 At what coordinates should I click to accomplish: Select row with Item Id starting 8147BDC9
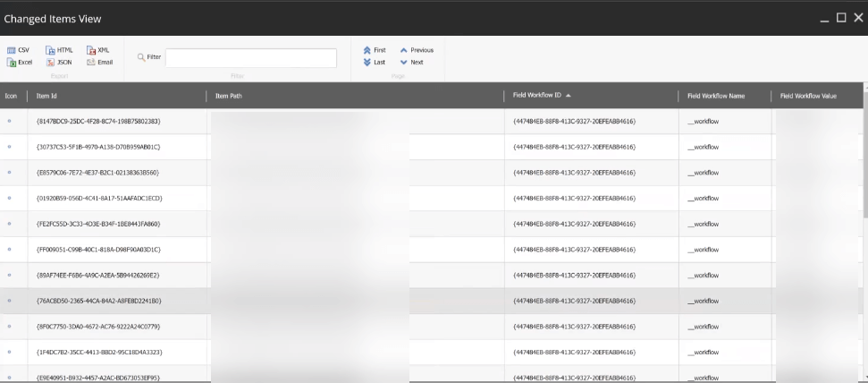[98, 121]
